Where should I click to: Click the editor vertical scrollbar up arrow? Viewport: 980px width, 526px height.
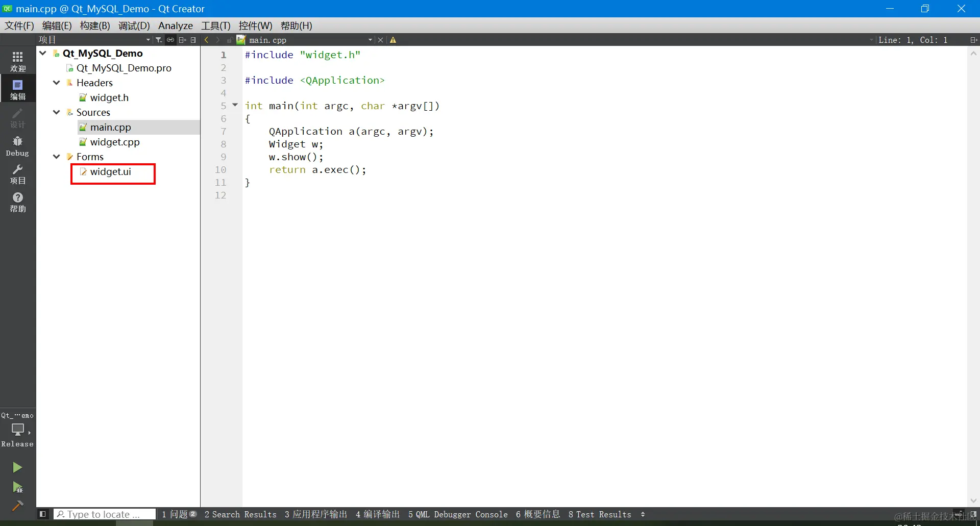(x=973, y=53)
